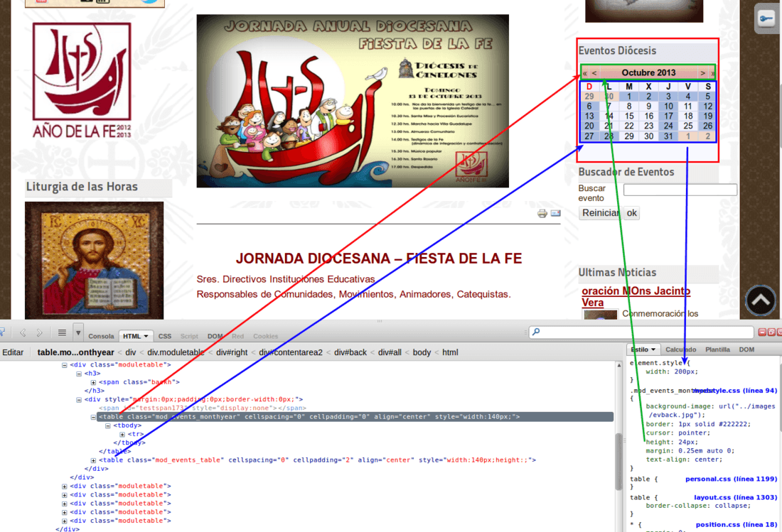Collapse the tbody node
Viewport: 782px width, 532px height.
tap(108, 426)
